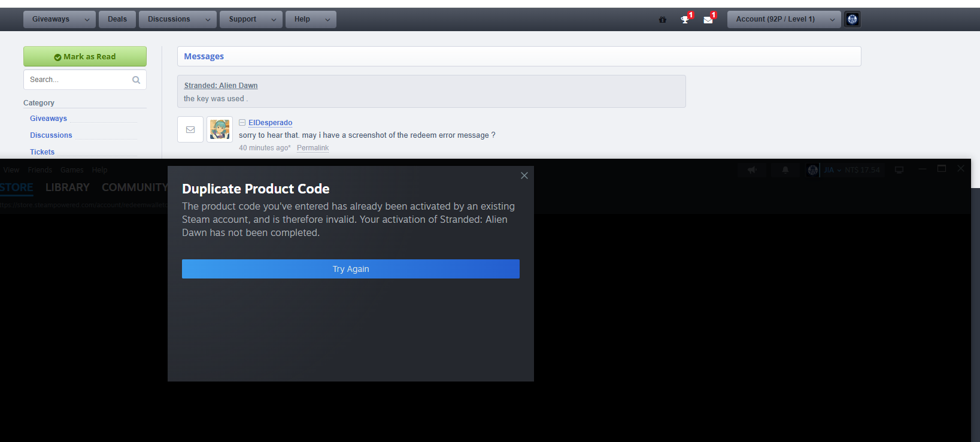Viewport: 980px width, 442px height.
Task: Close the Steam window
Action: click(961, 169)
